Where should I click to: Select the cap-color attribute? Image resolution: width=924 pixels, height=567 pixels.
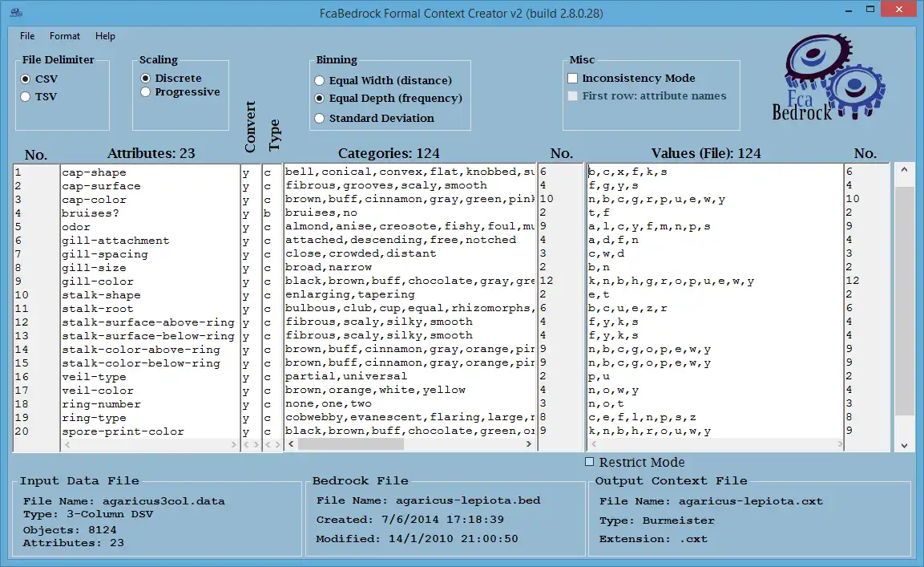tap(94, 200)
